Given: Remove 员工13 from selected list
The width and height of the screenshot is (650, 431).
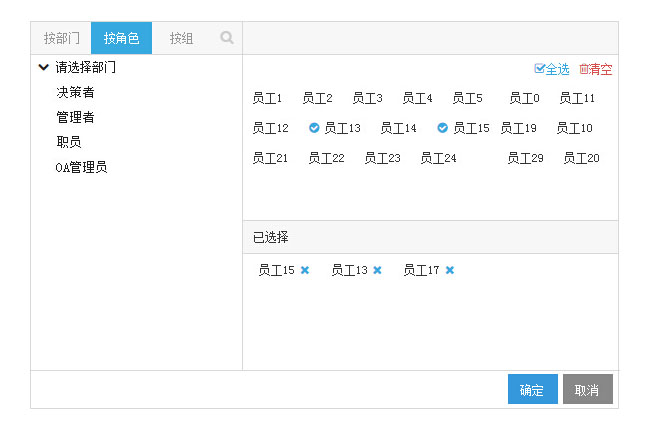Looking at the screenshot, I should point(377,270).
